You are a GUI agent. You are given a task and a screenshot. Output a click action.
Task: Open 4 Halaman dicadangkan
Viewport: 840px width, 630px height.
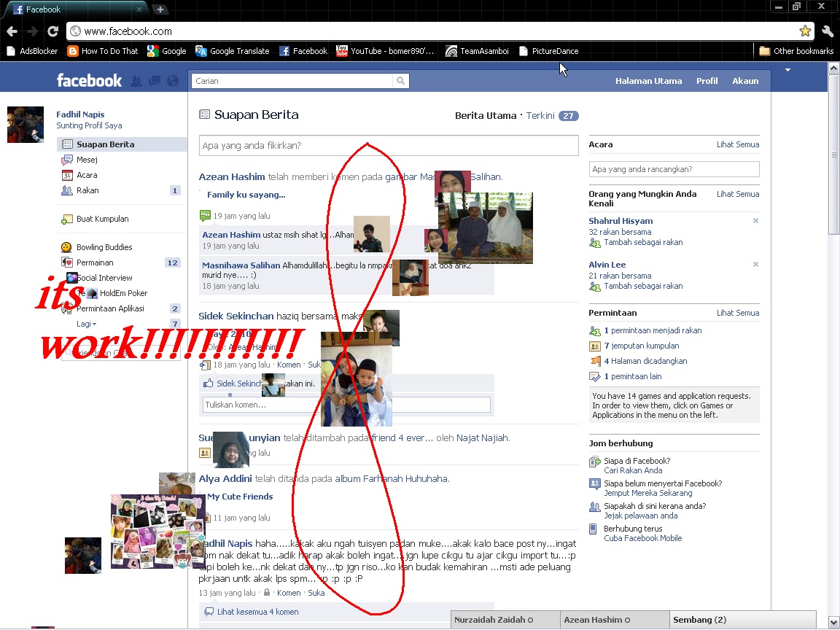click(645, 361)
